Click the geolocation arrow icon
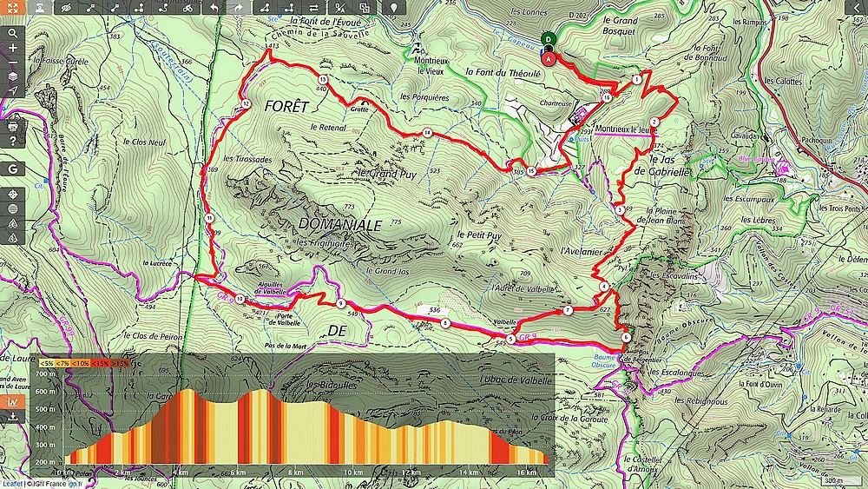 13,91
